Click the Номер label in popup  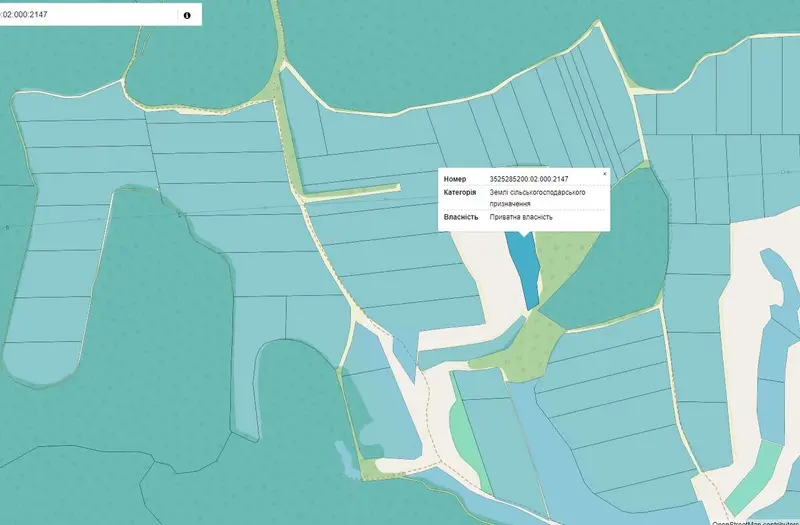click(455, 179)
